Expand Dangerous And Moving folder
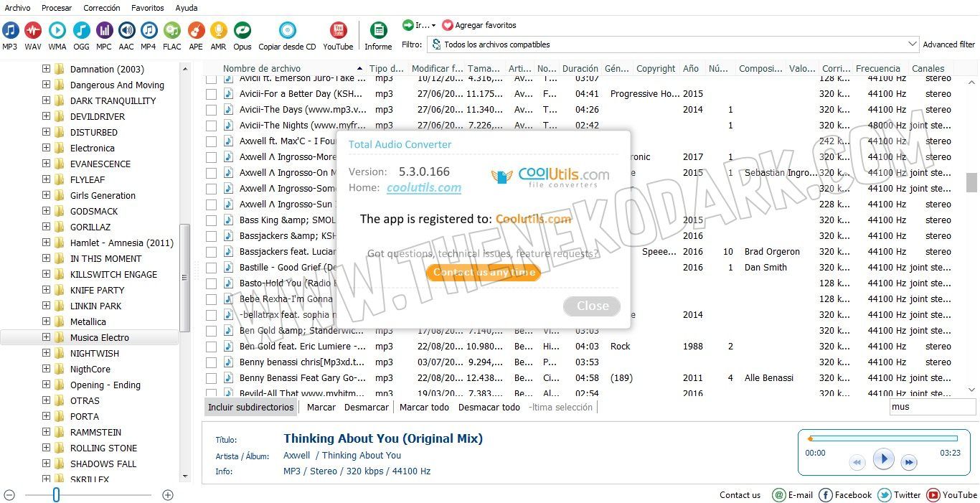This screenshot has height=503, width=980. pyautogui.click(x=47, y=85)
